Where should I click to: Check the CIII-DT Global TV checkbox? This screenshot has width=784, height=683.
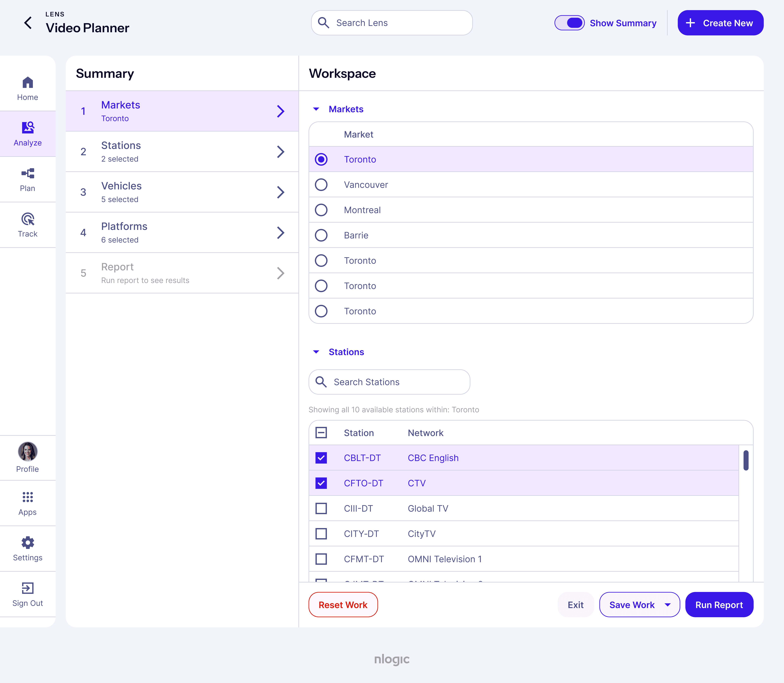tap(321, 508)
